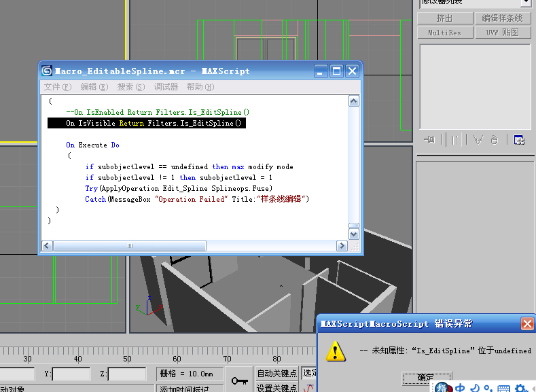Click the 'subobjectlevel == undefined' code line

189,166
